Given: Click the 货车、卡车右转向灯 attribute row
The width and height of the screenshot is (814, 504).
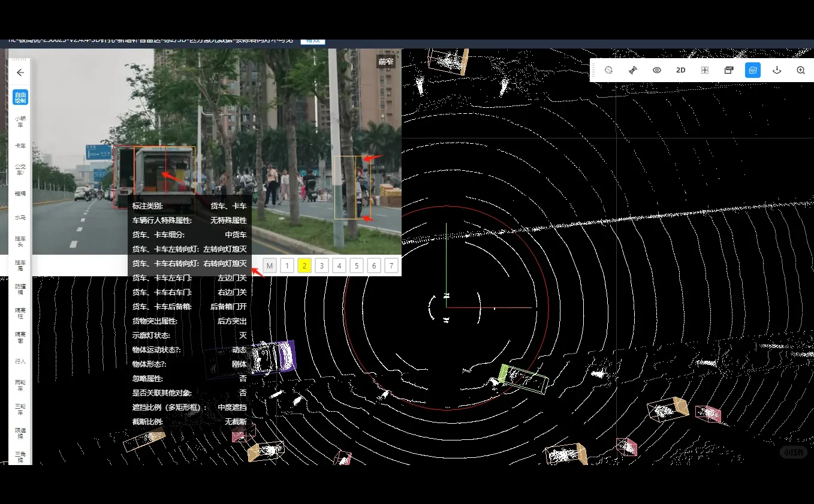Looking at the screenshot, I should (189, 264).
